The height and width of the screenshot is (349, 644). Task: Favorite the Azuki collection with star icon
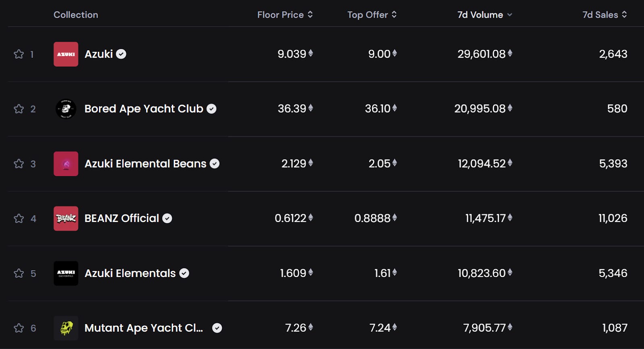click(19, 54)
